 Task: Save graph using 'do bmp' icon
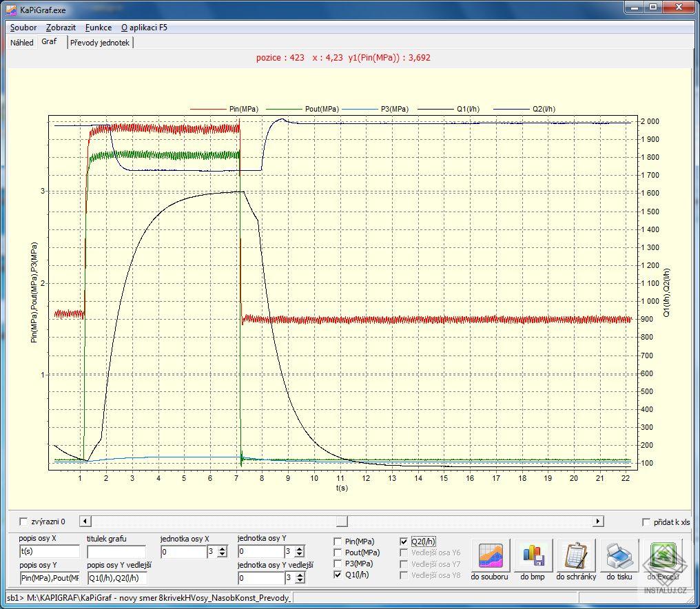(533, 556)
